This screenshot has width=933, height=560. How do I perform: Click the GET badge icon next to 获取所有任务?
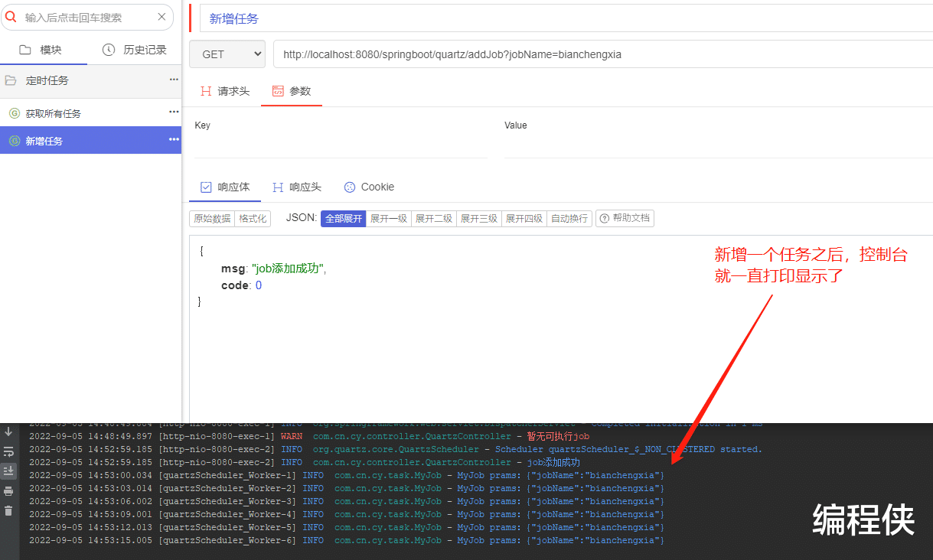coord(14,113)
